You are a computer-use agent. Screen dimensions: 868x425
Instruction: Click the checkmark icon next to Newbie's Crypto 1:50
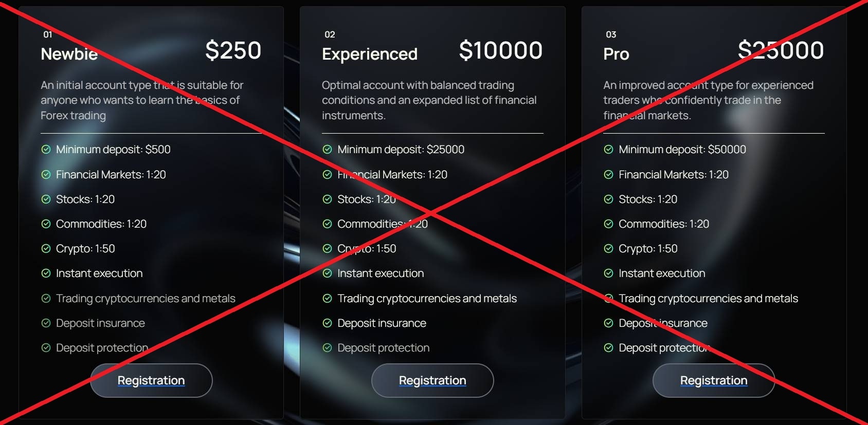point(45,249)
